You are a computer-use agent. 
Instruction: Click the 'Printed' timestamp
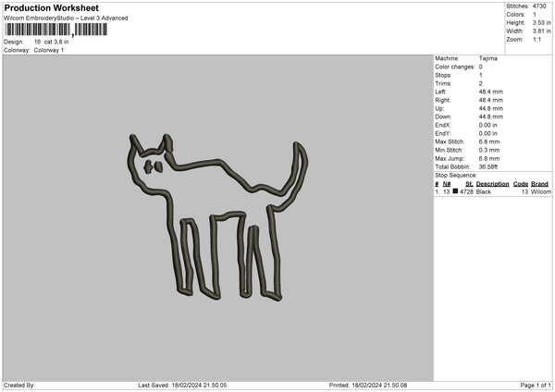[368, 385]
